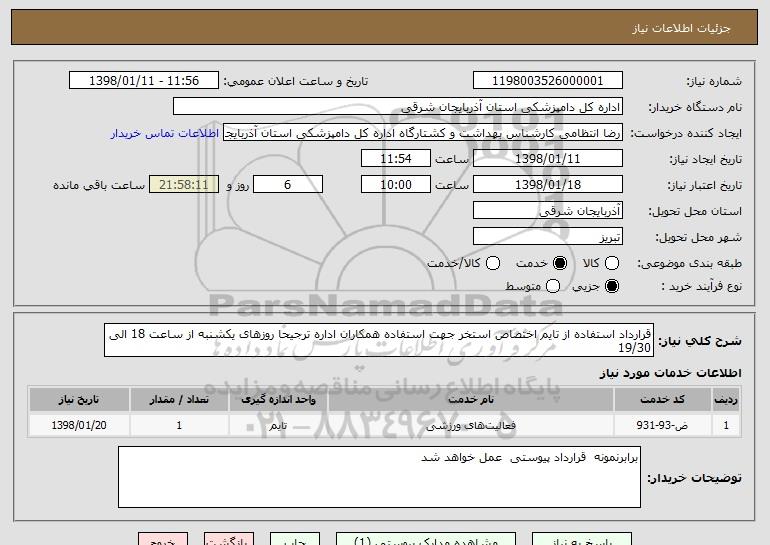Choose the متوسط purchase process option
The height and width of the screenshot is (545, 770).
[553, 286]
